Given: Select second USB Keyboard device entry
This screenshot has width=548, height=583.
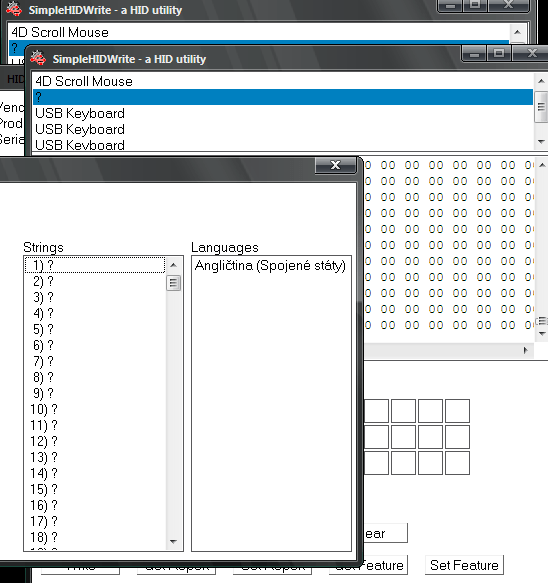Looking at the screenshot, I should coord(283,129).
